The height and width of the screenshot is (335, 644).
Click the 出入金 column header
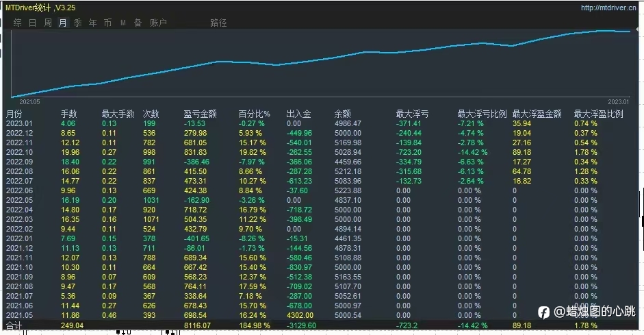click(x=298, y=114)
